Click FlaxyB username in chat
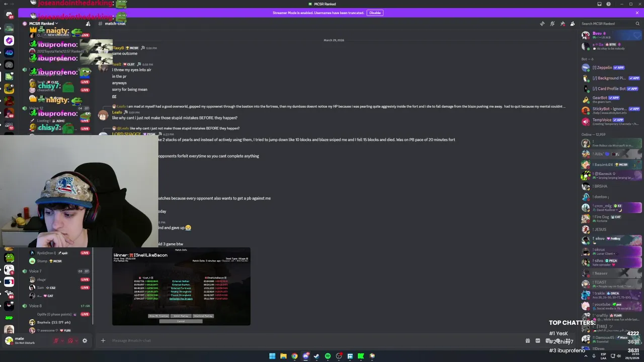The height and width of the screenshot is (362, 644). (x=118, y=48)
